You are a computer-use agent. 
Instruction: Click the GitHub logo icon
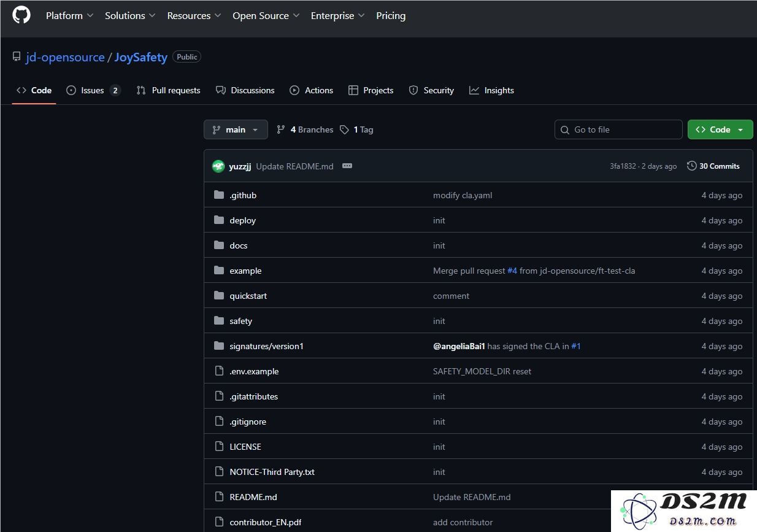click(x=21, y=15)
